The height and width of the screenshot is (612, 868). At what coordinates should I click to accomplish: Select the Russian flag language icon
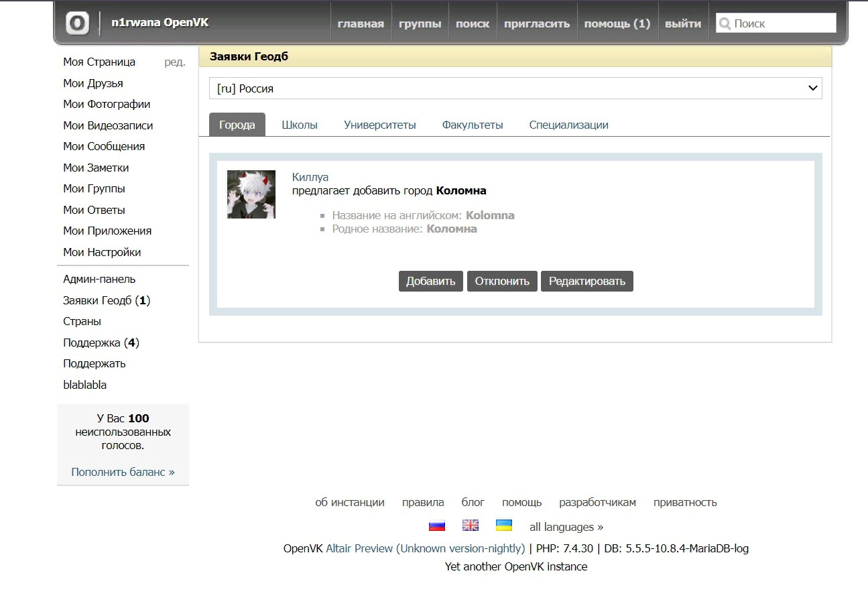437,526
